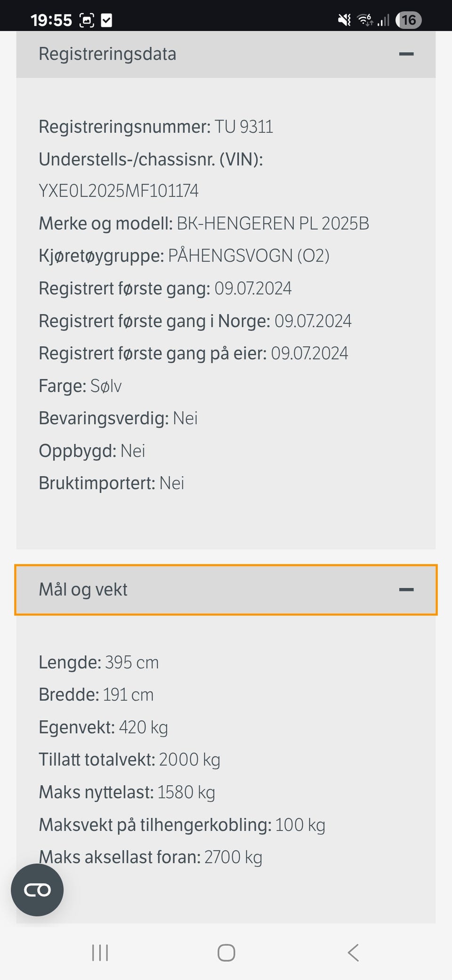Viewport: 452px width, 980px height.
Task: Open the recent apps button
Action: 100,952
